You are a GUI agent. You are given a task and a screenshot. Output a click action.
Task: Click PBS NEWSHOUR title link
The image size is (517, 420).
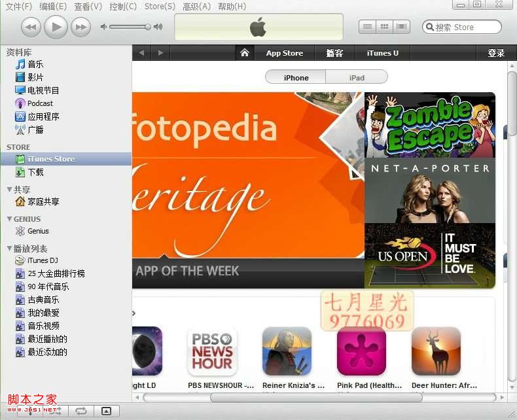coord(221,385)
